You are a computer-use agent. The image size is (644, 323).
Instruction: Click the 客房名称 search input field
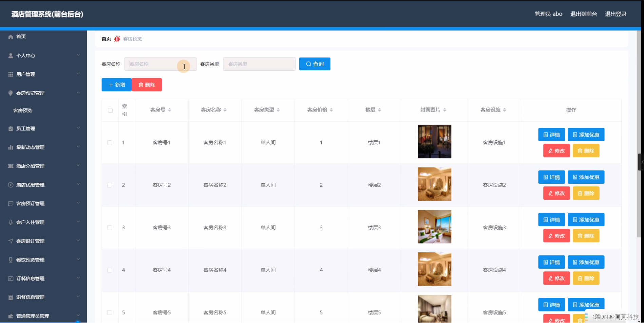[160, 64]
